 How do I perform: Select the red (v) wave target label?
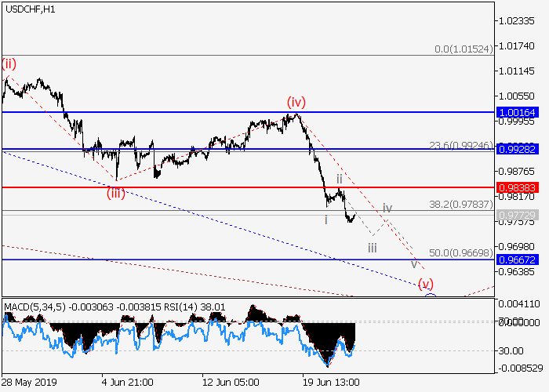pyautogui.click(x=426, y=283)
